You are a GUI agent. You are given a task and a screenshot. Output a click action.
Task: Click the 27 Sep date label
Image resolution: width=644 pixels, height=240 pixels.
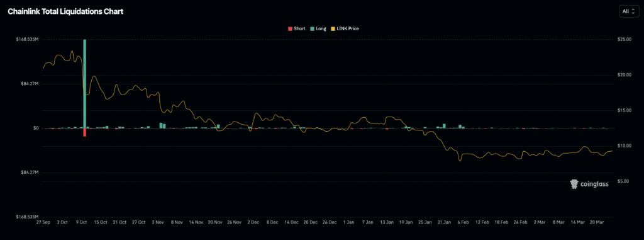[43, 222]
